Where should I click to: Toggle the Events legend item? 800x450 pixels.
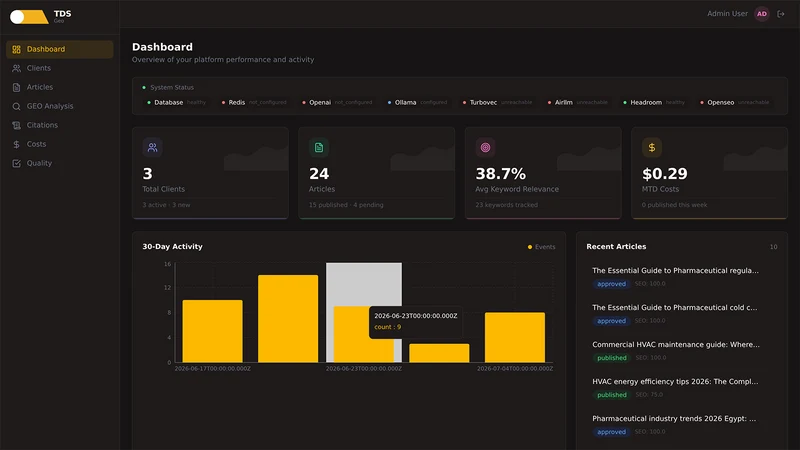pos(541,247)
